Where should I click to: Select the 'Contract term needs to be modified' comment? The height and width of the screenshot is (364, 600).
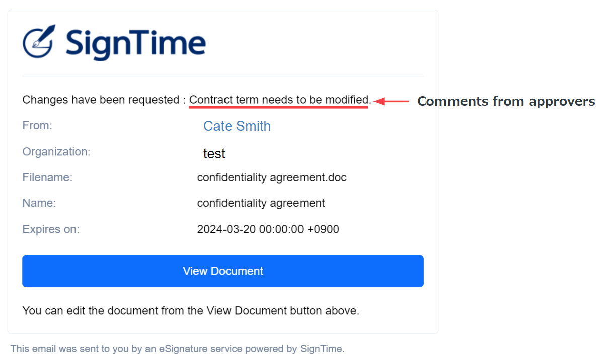[280, 100]
